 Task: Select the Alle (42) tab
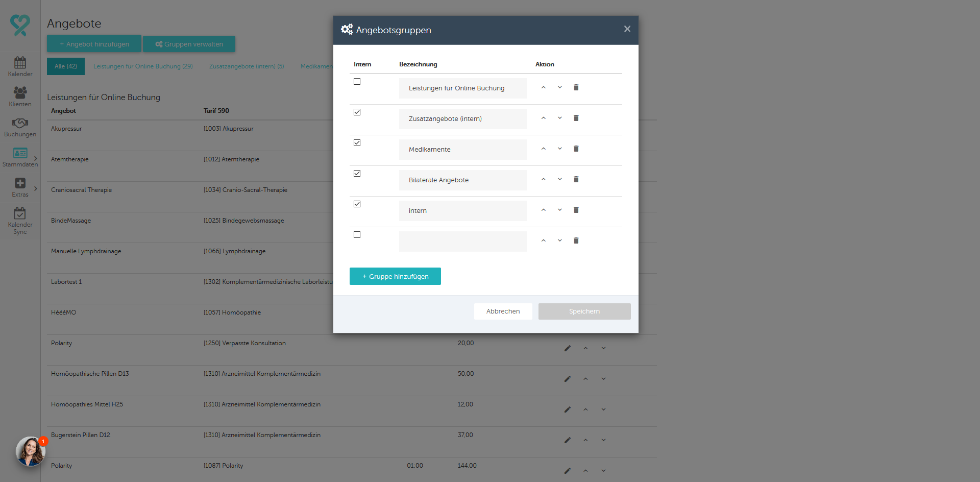(66, 66)
